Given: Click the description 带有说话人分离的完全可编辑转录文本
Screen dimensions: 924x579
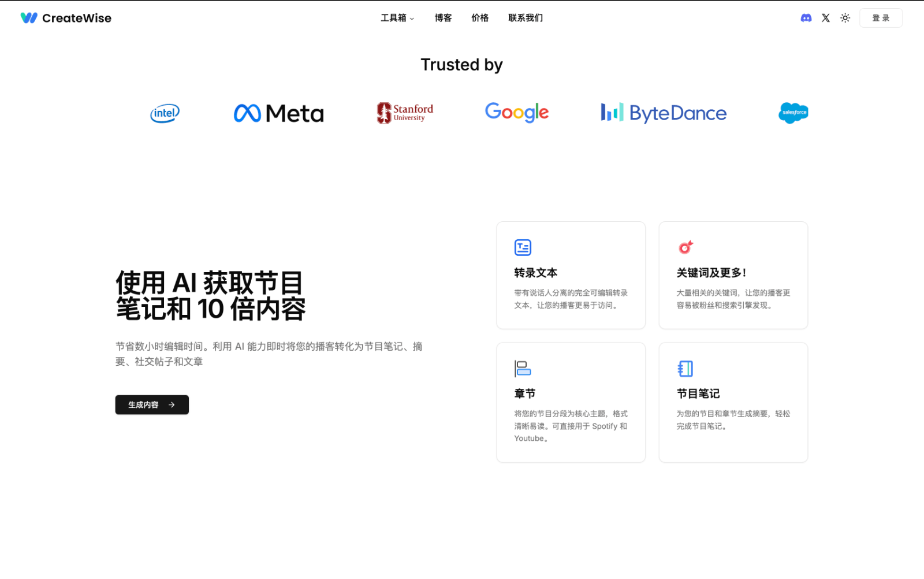Looking at the screenshot, I should [x=571, y=299].
